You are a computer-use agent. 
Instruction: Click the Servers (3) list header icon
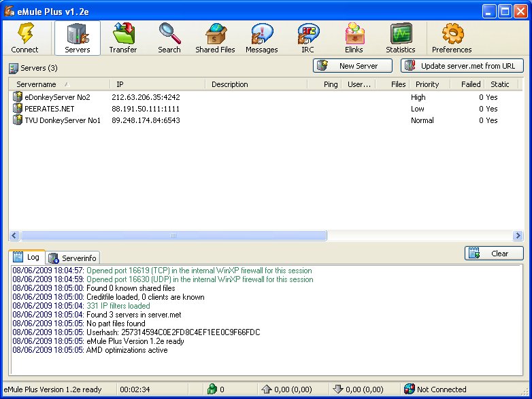click(x=13, y=68)
